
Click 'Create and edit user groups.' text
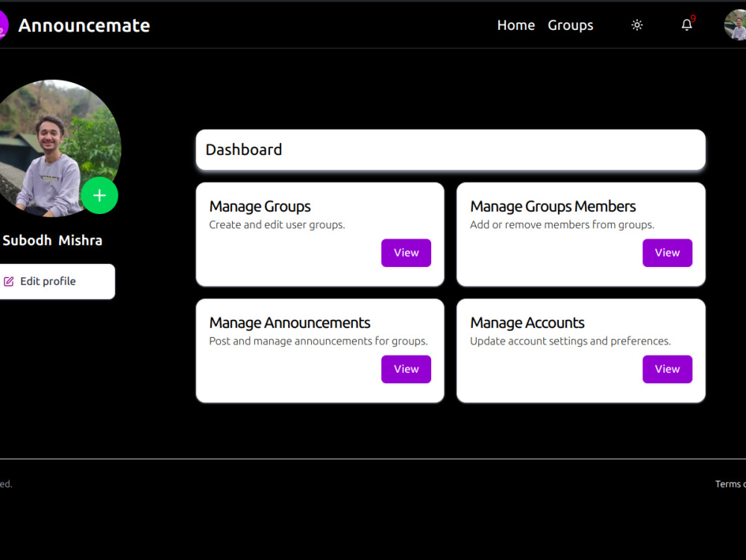point(277,225)
